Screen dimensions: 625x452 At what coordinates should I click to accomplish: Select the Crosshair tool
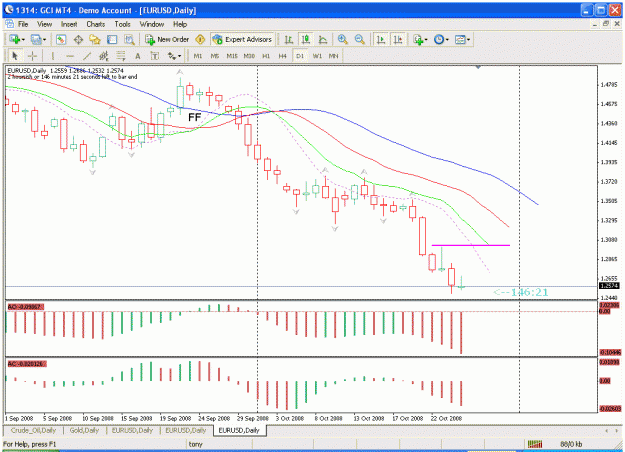tap(32, 56)
